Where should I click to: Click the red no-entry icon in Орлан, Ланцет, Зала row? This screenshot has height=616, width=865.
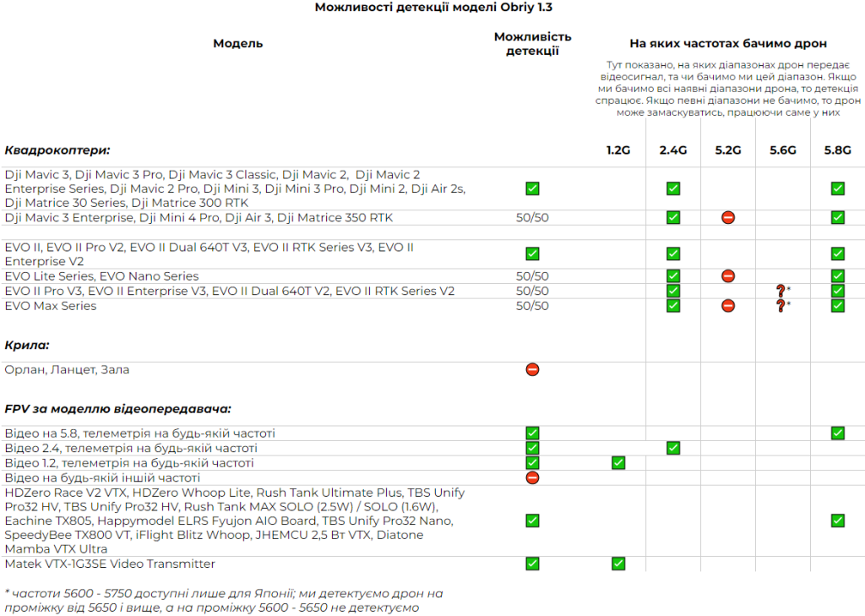532,369
